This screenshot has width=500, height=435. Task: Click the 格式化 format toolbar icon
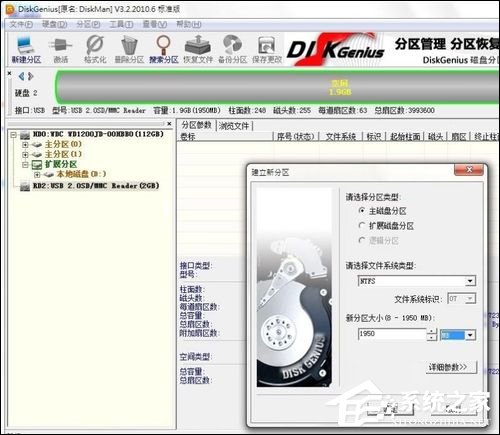pyautogui.click(x=95, y=50)
